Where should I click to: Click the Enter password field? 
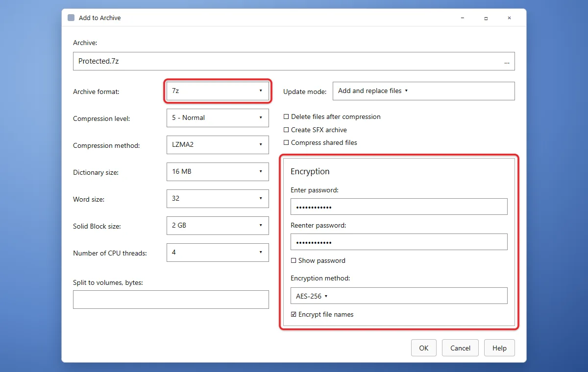[x=399, y=207]
